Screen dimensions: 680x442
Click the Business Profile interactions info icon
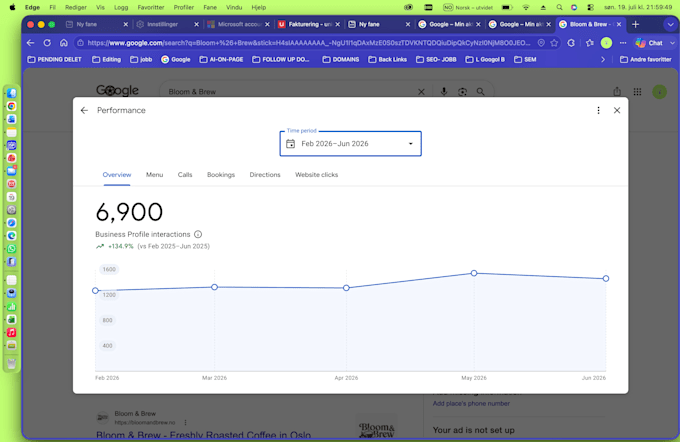198,234
